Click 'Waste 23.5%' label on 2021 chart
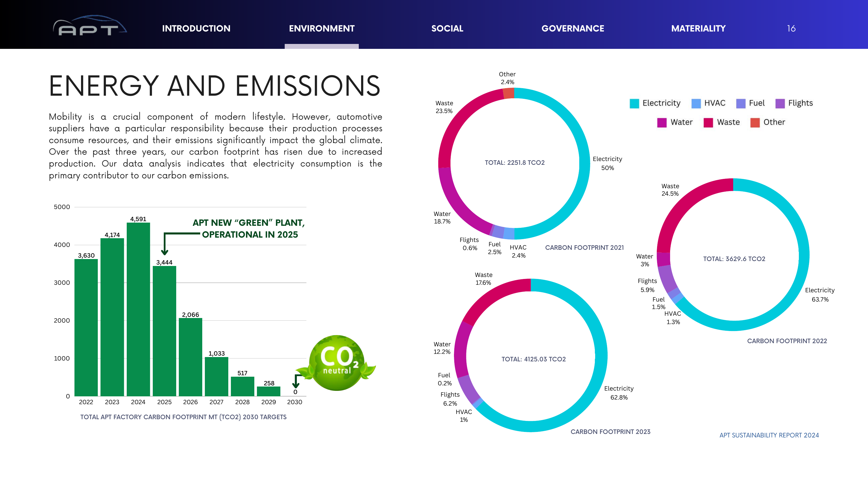Image resolution: width=868 pixels, height=488 pixels. (444, 107)
